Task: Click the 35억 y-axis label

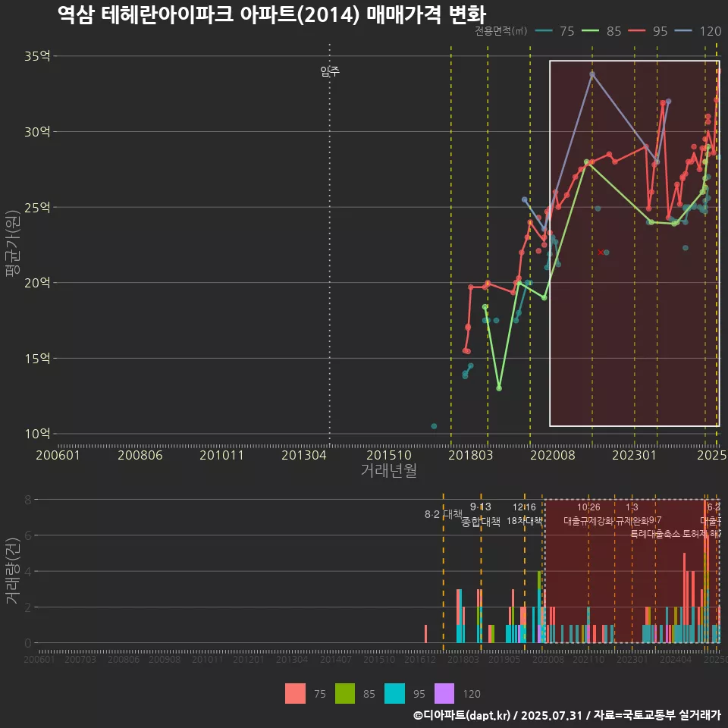Action: 37,56
